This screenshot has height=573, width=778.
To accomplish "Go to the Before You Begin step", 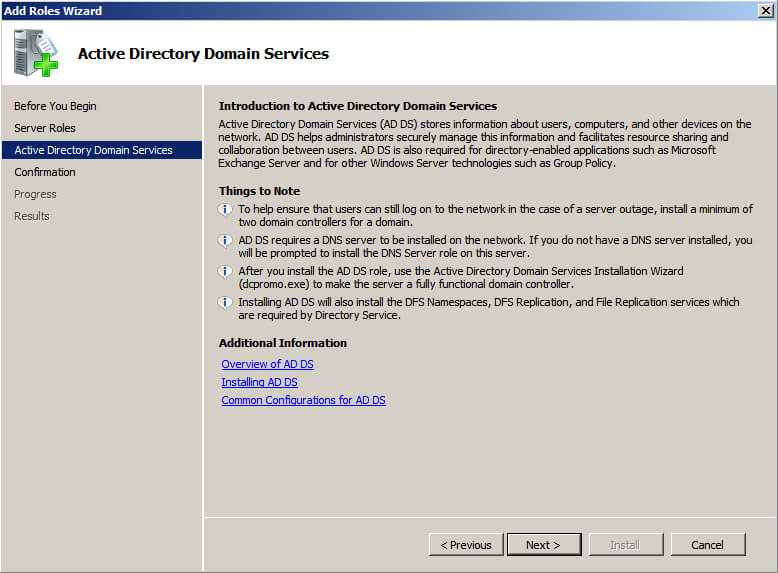I will pos(55,106).
